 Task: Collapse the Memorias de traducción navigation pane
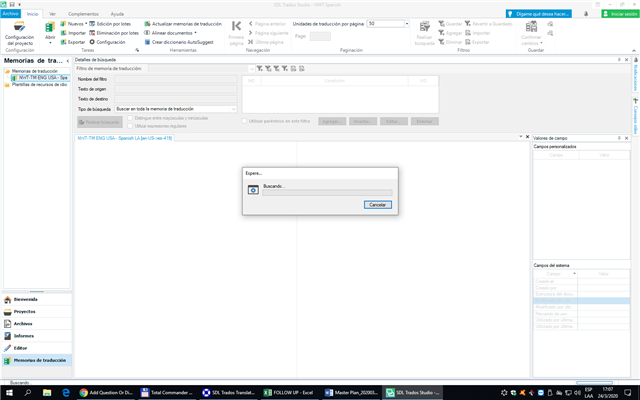point(68,61)
